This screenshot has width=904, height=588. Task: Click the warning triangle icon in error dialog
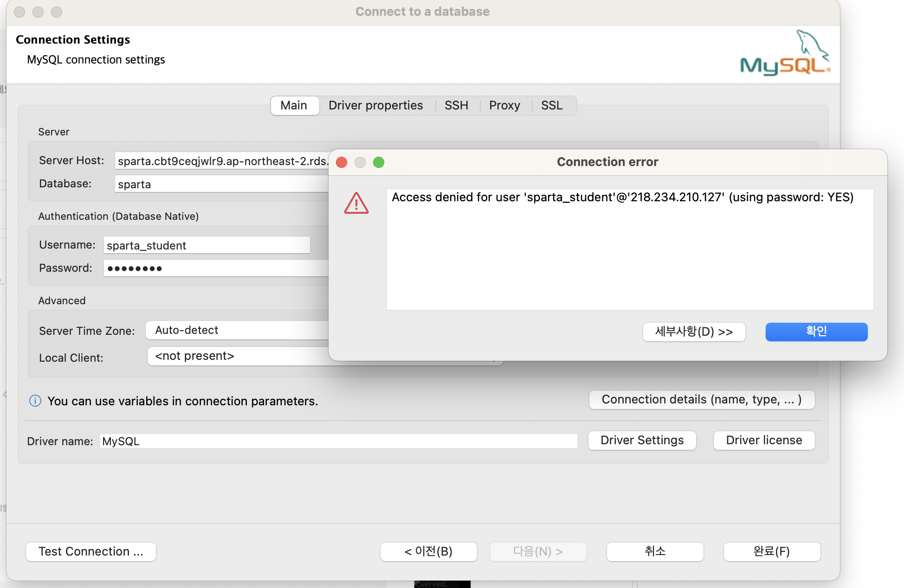coord(356,204)
